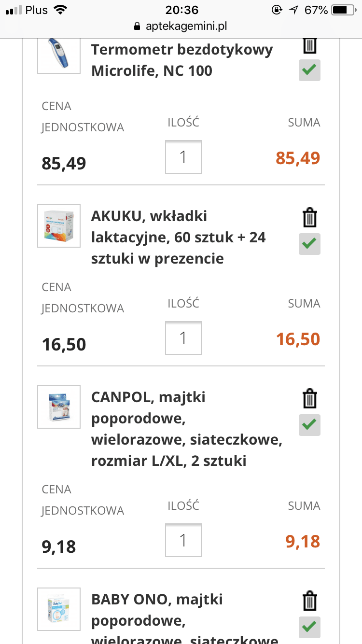Remove AKUKU wkładki laktacyjne via trash icon

(309, 218)
